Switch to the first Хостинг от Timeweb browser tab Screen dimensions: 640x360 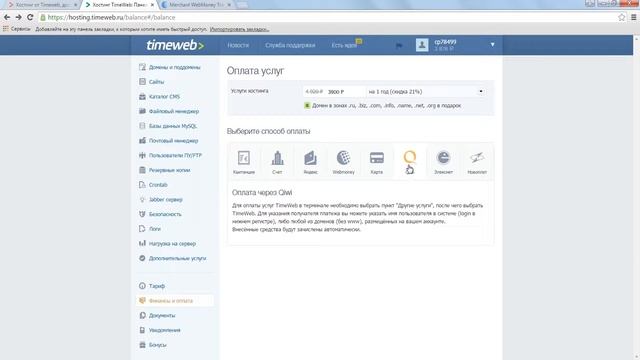tap(42, 5)
